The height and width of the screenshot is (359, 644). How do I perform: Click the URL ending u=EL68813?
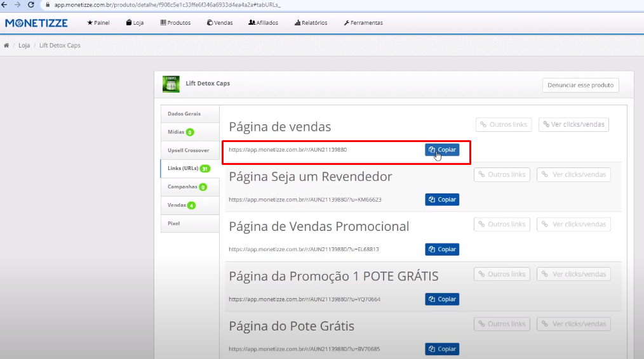[x=304, y=249]
